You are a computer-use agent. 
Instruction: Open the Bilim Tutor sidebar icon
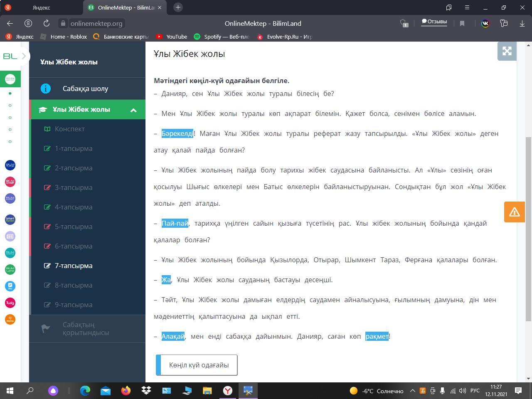click(10, 165)
